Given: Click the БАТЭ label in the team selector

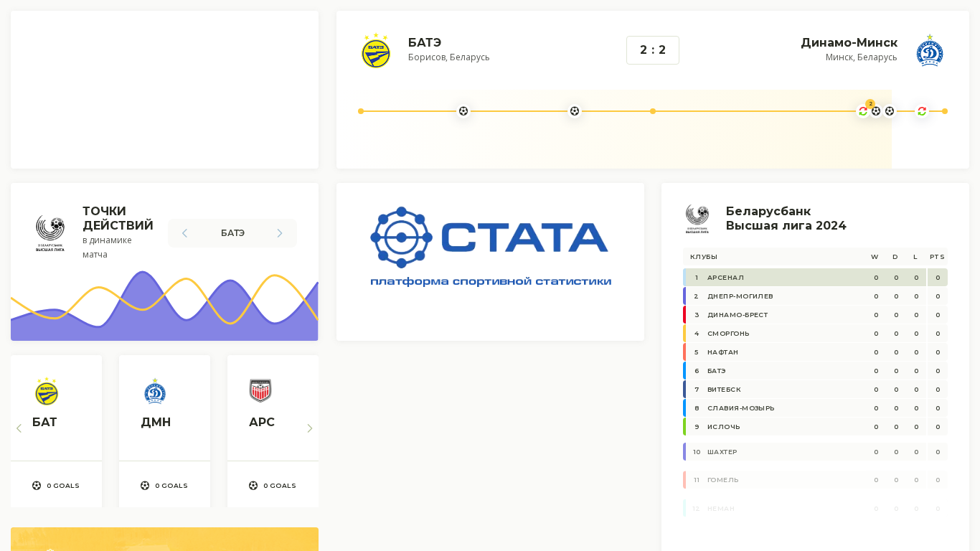Looking at the screenshot, I should pos(232,233).
